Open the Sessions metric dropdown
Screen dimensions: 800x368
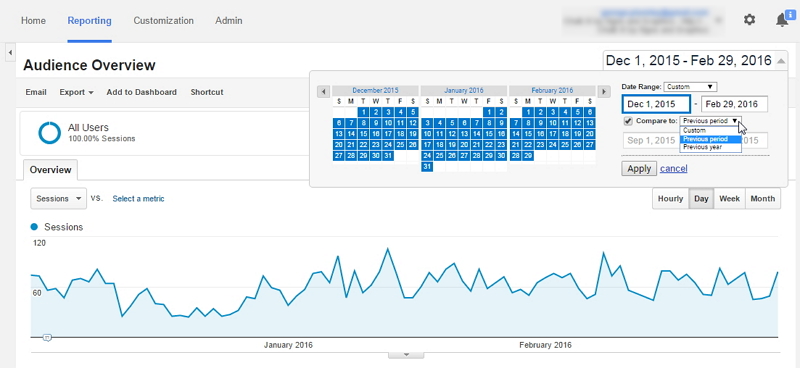click(59, 199)
